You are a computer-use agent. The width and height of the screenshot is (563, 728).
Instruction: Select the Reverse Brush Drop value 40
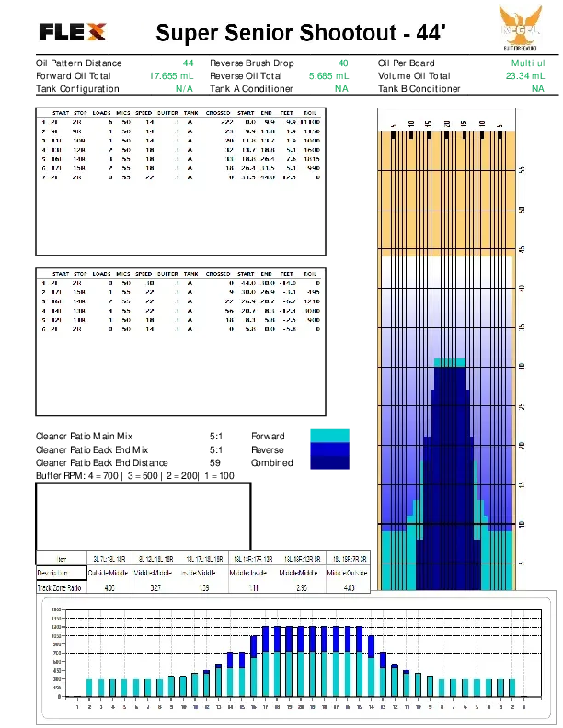click(343, 63)
